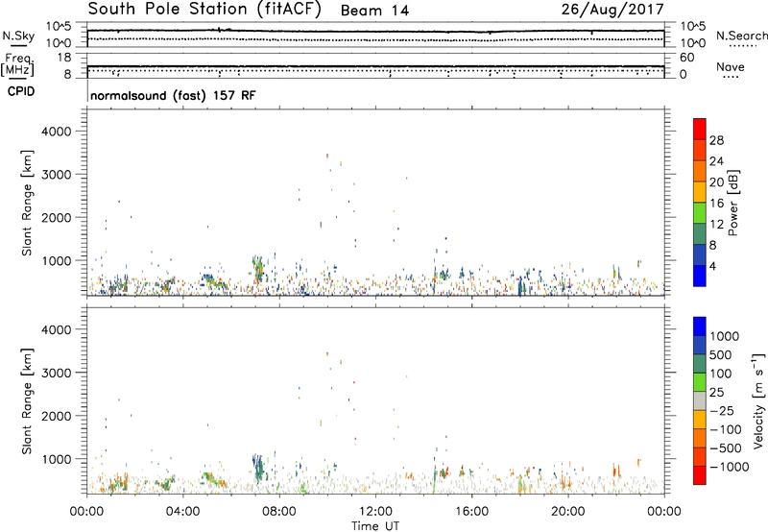
Task: Click the date '26/Aug/2017'
Action: coord(612,10)
